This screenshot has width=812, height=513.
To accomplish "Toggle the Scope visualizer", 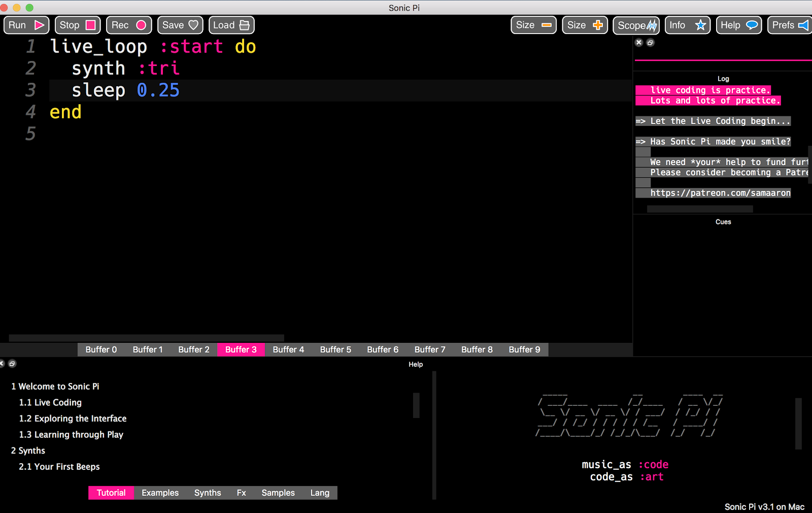I will (636, 25).
